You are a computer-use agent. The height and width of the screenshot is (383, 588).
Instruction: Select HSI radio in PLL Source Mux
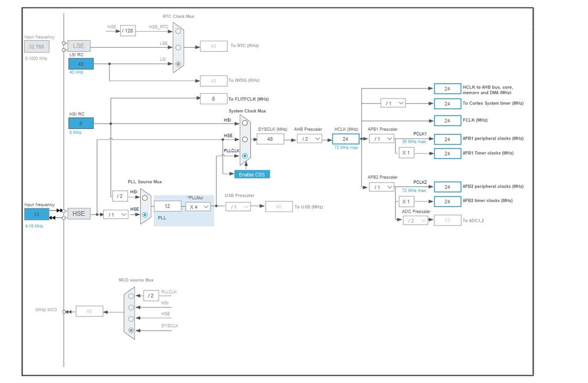point(145,197)
